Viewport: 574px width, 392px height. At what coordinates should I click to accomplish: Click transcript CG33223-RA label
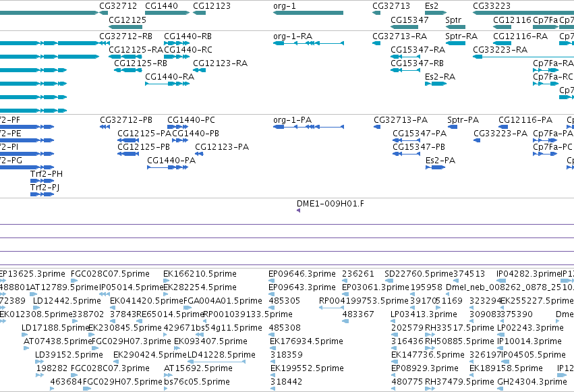[500, 50]
